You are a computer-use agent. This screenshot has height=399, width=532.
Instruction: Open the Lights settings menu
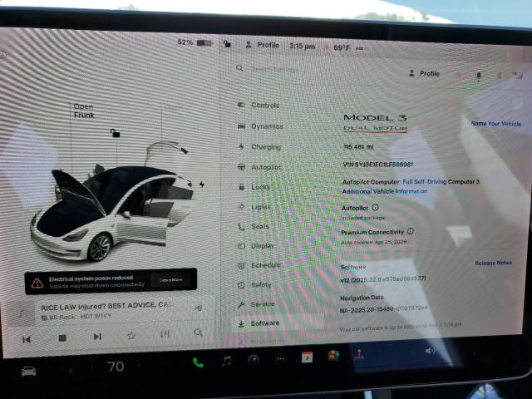(254, 207)
